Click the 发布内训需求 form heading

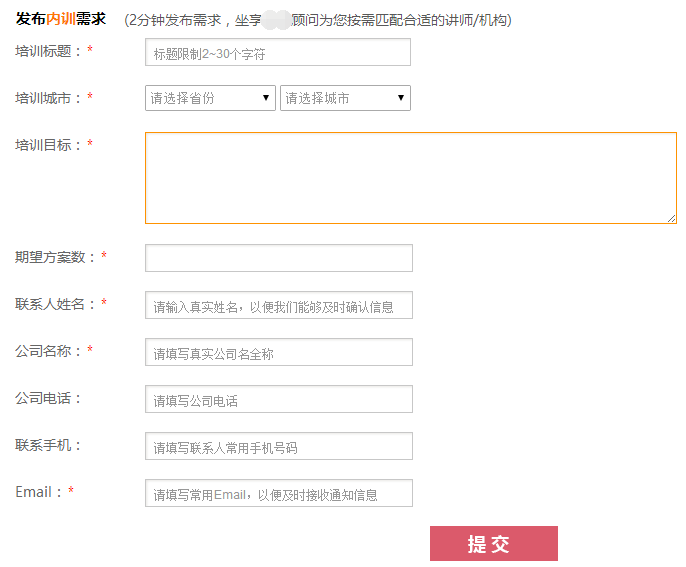(61, 19)
